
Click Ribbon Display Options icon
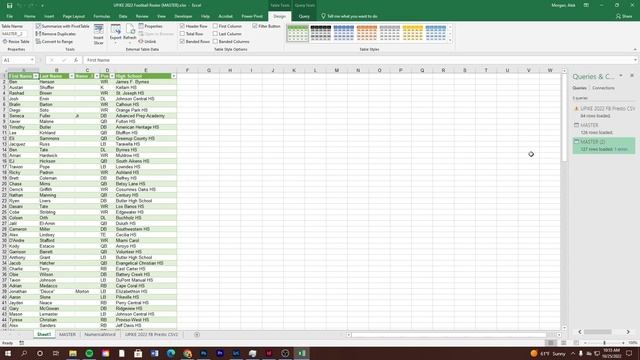(x=586, y=5)
